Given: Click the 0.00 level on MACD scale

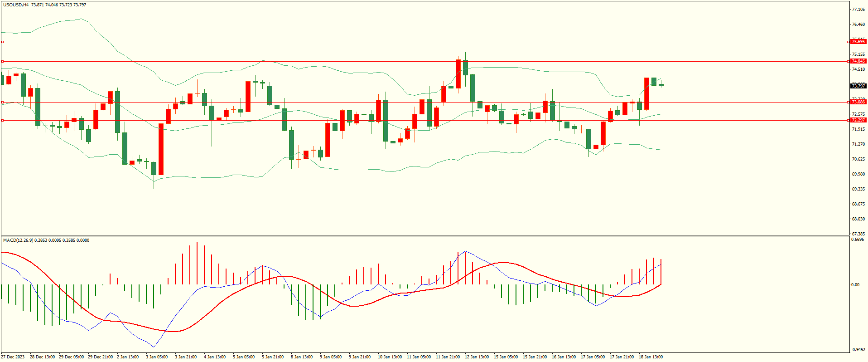Looking at the screenshot, I should click(x=855, y=285).
